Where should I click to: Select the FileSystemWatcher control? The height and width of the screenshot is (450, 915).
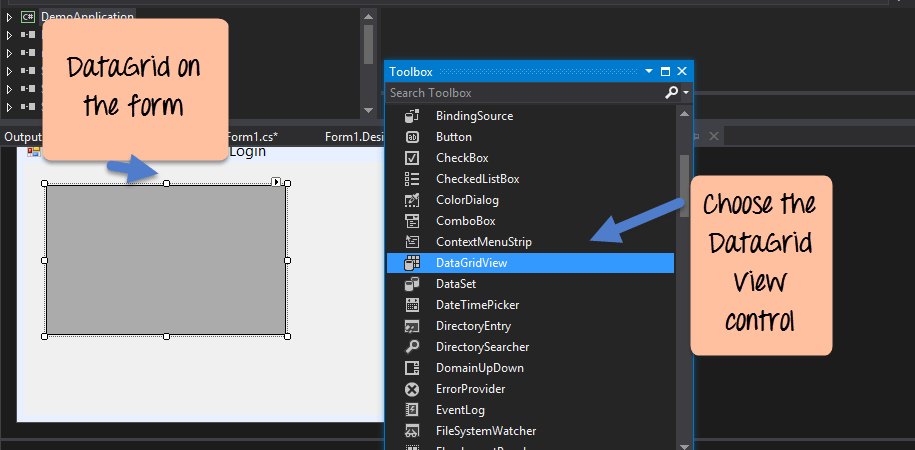point(485,431)
